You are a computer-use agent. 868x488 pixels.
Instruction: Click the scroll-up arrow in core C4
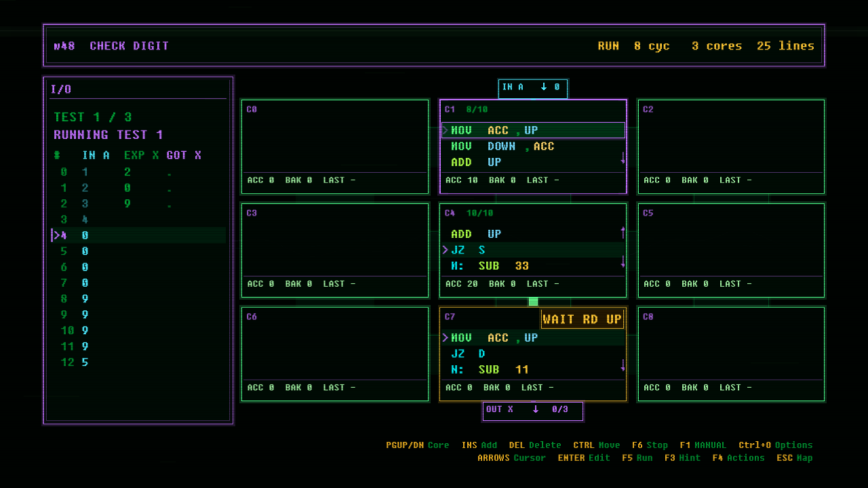(623, 232)
